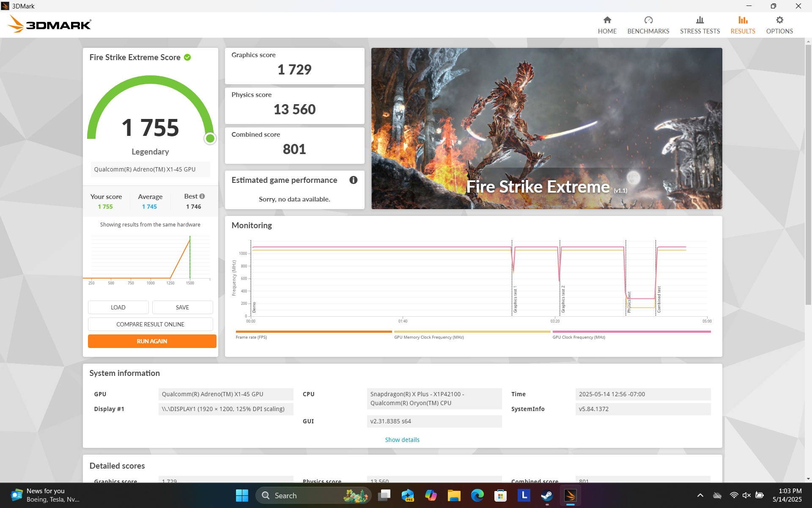Open the Options gear icon

(x=779, y=20)
